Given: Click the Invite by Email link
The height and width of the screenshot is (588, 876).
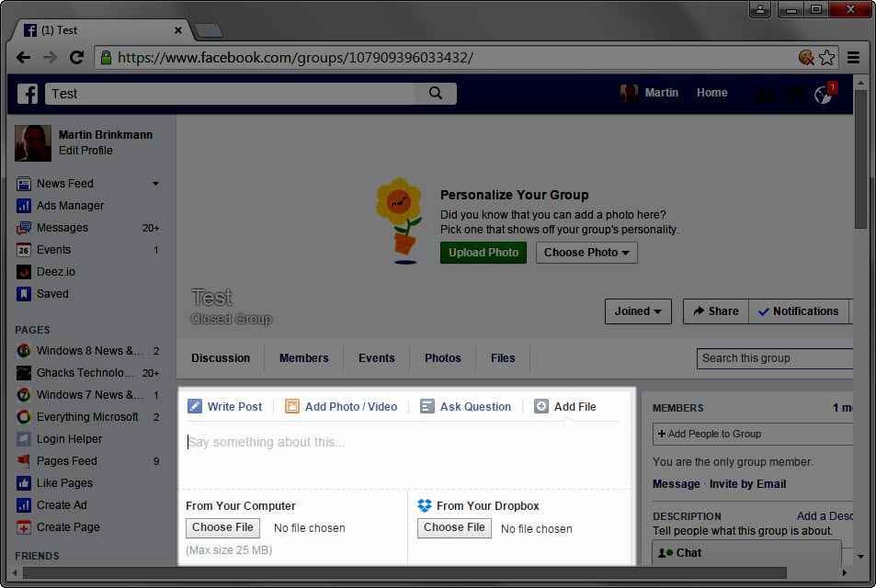Looking at the screenshot, I should [x=747, y=484].
